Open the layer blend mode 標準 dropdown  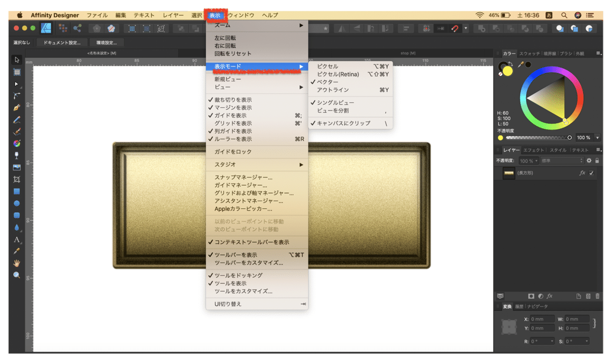pos(563,160)
